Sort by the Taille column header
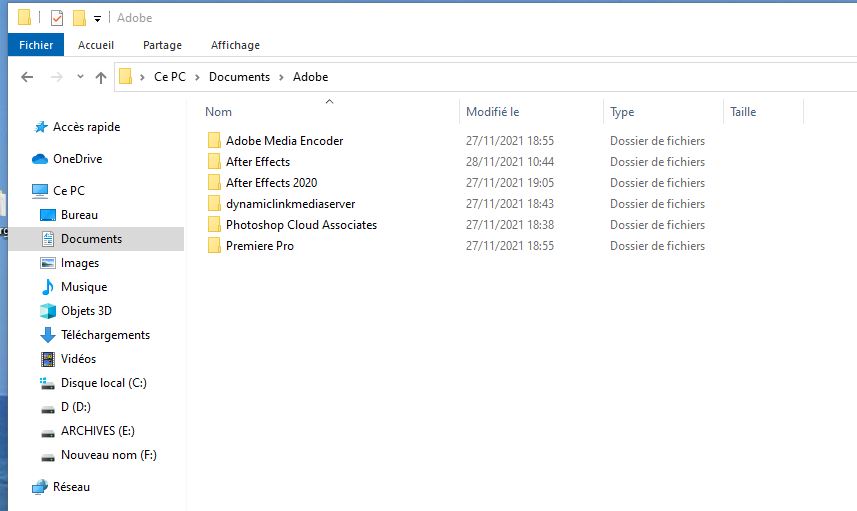This screenshot has height=511, width=857. (x=743, y=112)
